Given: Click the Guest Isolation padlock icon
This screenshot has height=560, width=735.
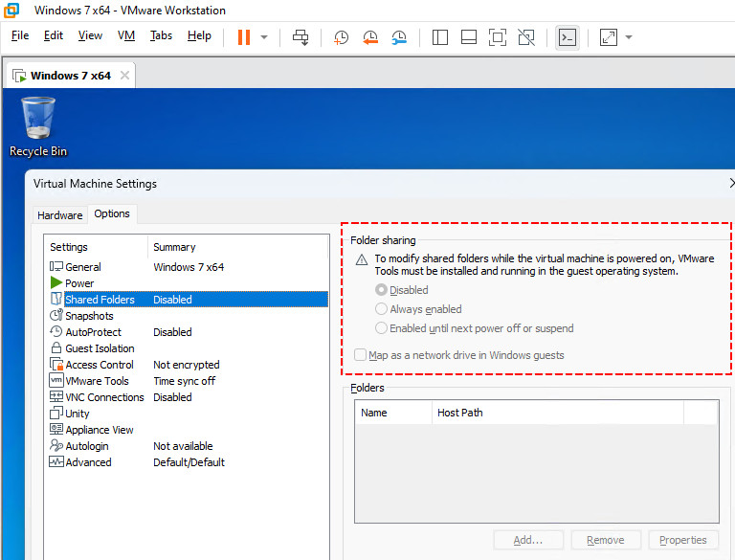Looking at the screenshot, I should tap(56, 347).
